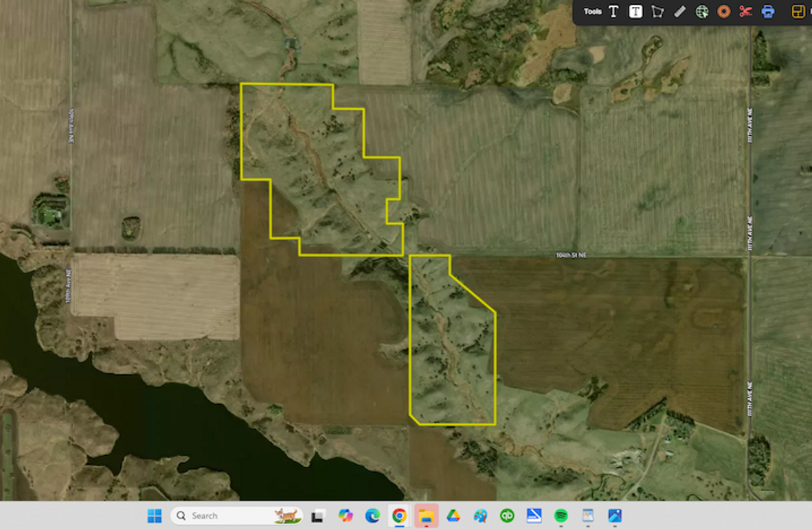Select the plain text label tool
This screenshot has height=530, width=812.
point(613,12)
